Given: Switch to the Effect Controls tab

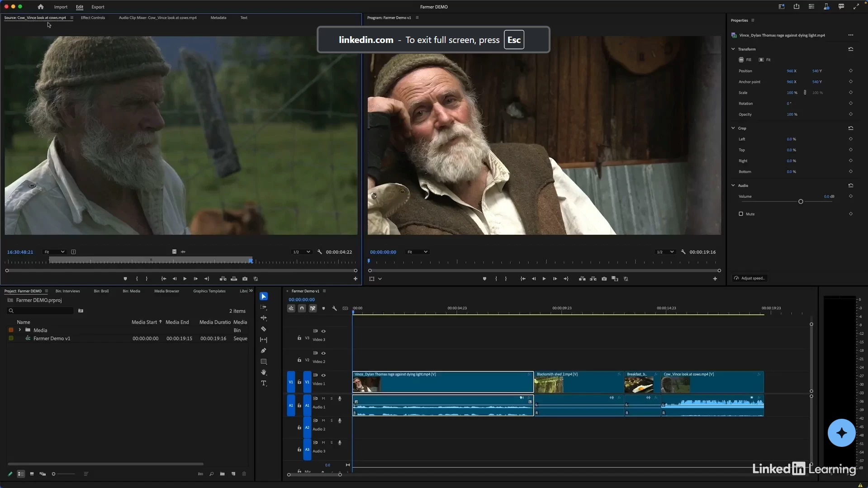Looking at the screenshot, I should pyautogui.click(x=93, y=18).
